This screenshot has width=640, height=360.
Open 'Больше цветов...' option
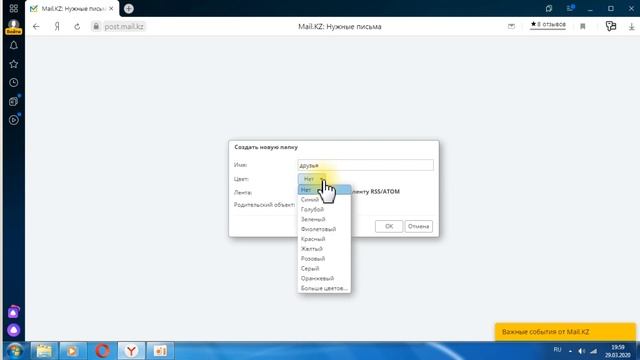pyautogui.click(x=324, y=288)
